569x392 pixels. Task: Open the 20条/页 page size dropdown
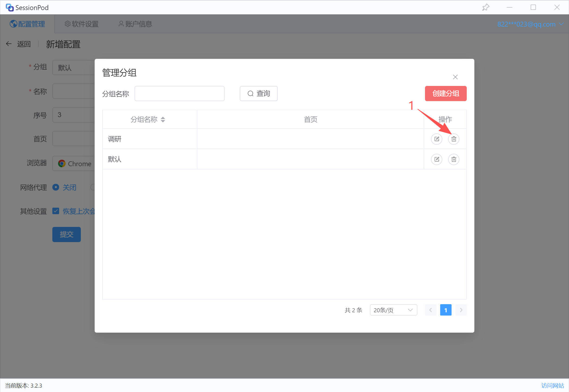(393, 310)
